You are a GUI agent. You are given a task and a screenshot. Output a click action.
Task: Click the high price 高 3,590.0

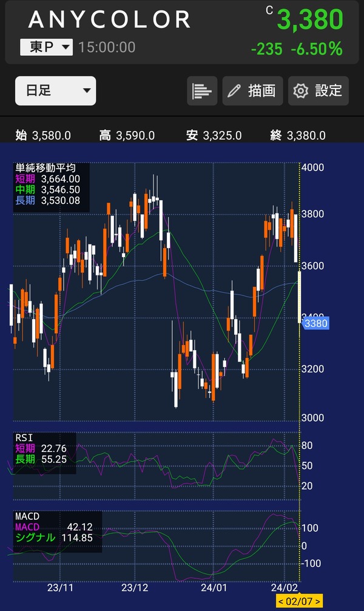[x=127, y=135]
